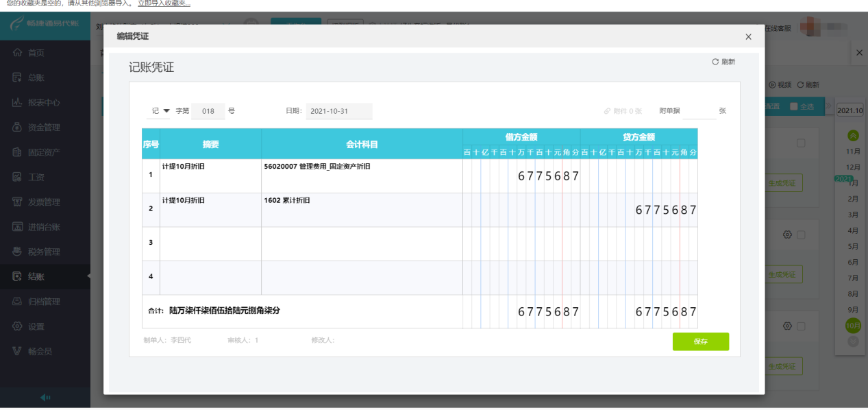Click 立即导入收藏夹 link at top

tap(164, 3)
